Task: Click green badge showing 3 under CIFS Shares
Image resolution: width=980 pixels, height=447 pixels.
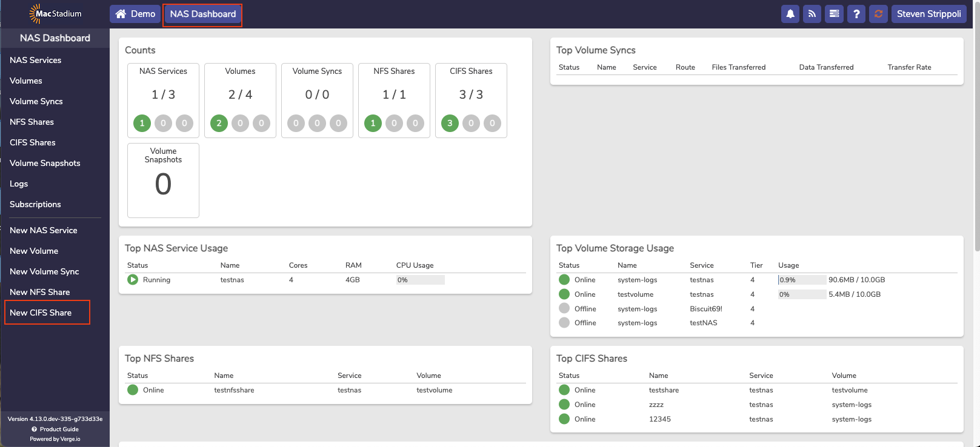Action: (450, 124)
